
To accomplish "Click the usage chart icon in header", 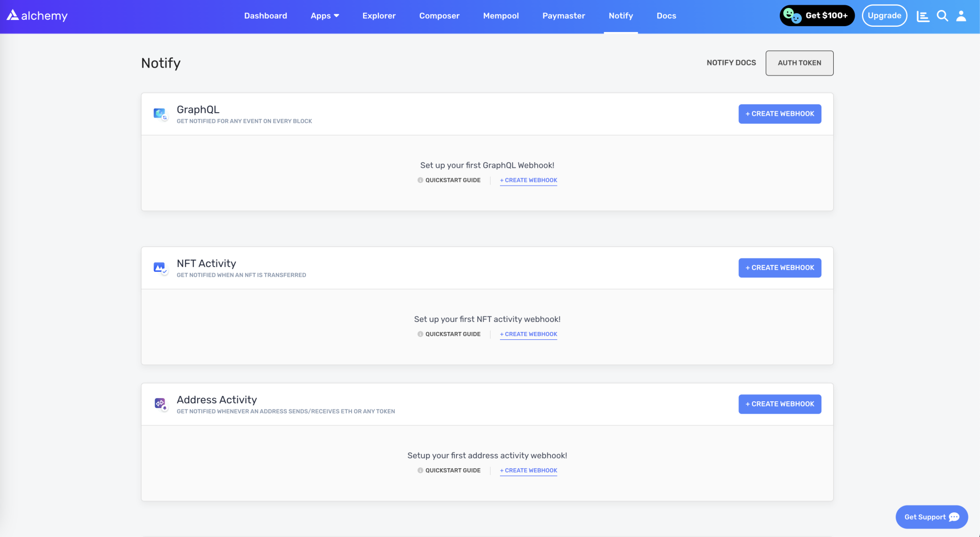I will click(x=923, y=16).
